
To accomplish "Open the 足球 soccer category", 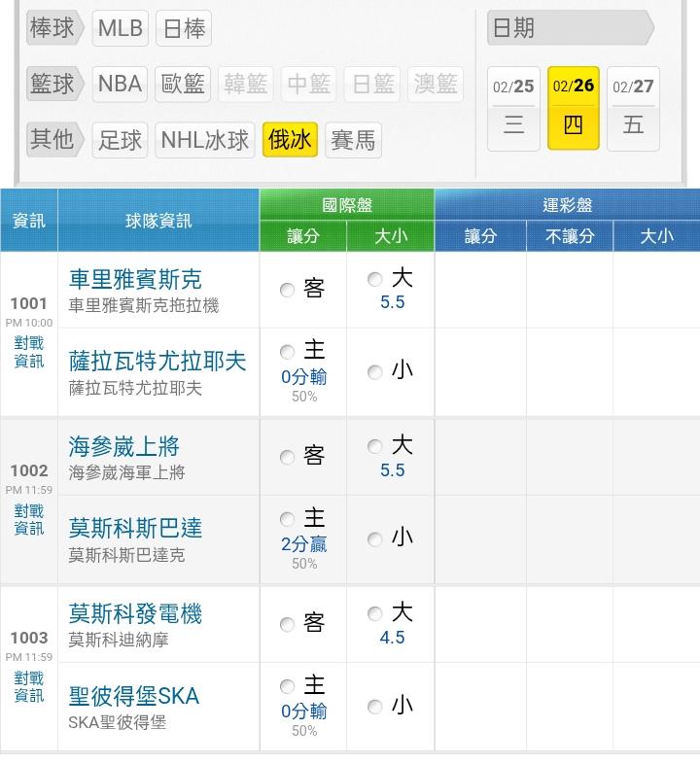I will 120,140.
